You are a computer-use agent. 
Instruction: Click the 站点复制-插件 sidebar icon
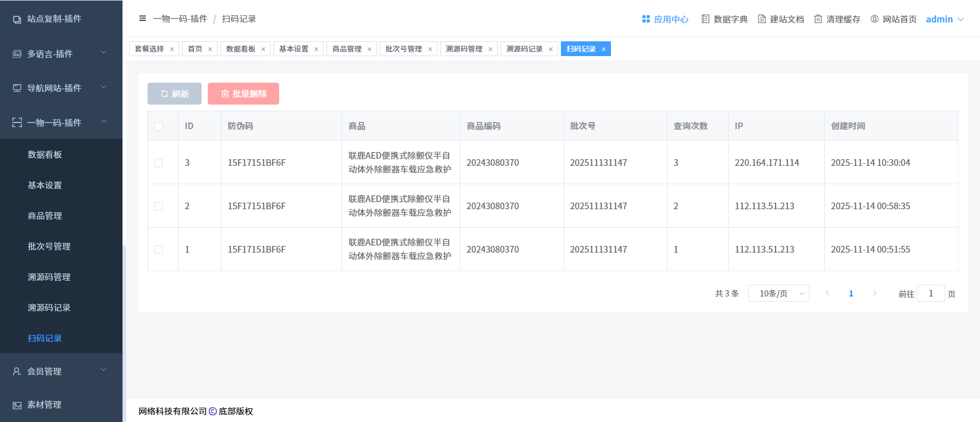(17, 19)
